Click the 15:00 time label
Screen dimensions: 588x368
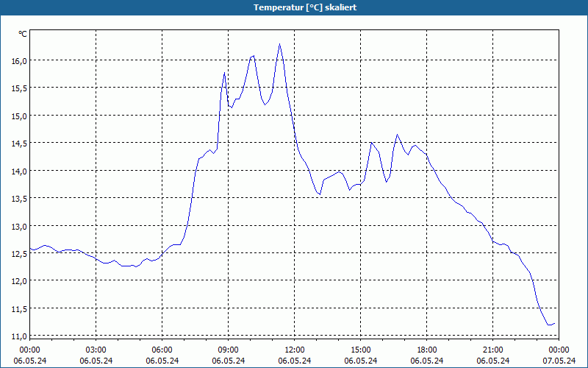coord(361,350)
